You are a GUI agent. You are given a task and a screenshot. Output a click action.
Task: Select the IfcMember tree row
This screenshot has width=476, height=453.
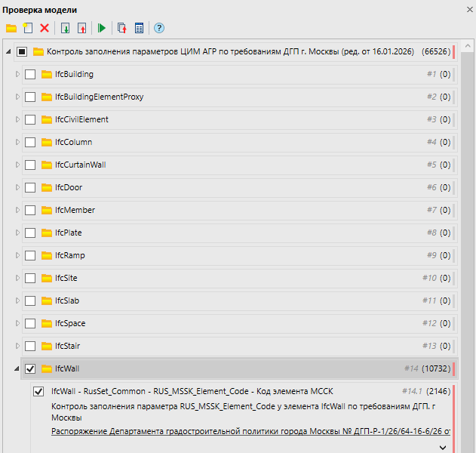(x=240, y=210)
